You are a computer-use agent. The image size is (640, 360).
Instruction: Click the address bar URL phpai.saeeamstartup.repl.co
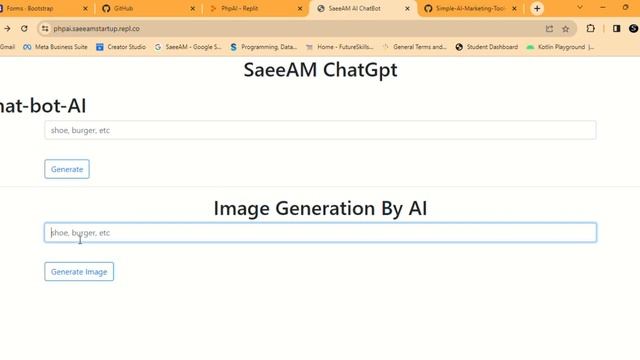[x=96, y=29]
